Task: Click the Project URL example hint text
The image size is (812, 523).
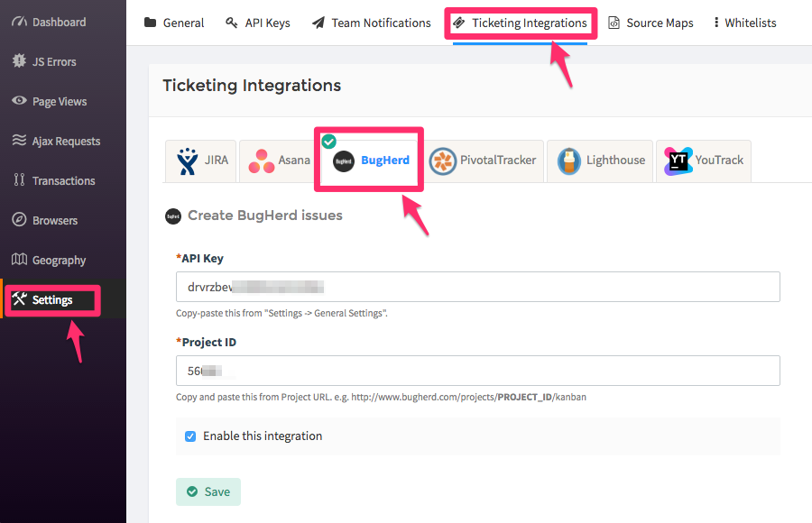Action: (x=381, y=397)
